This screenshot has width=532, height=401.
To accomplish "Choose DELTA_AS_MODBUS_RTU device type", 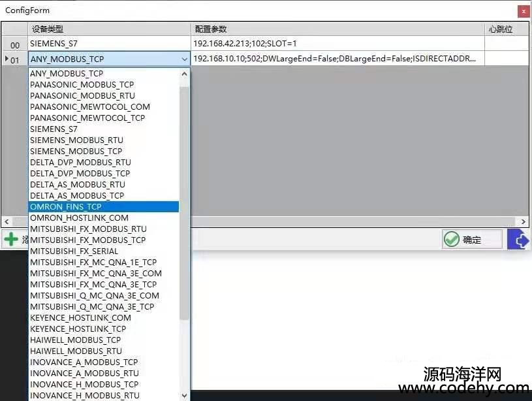I will [104, 184].
